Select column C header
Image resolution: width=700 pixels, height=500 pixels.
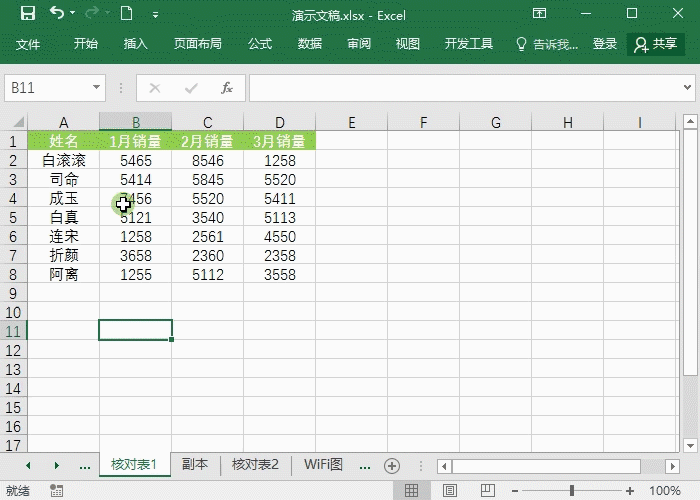pyautogui.click(x=208, y=122)
